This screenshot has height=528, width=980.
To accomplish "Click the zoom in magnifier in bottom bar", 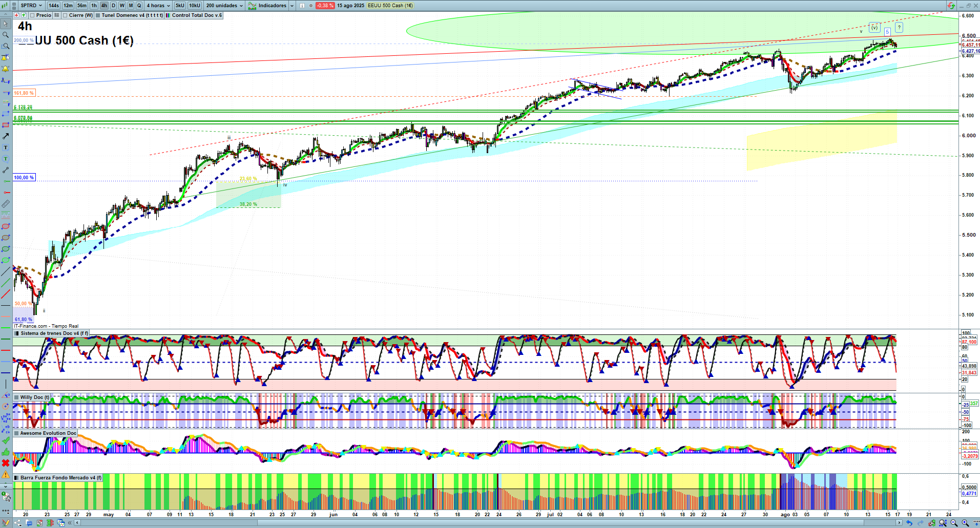I will [965, 523].
